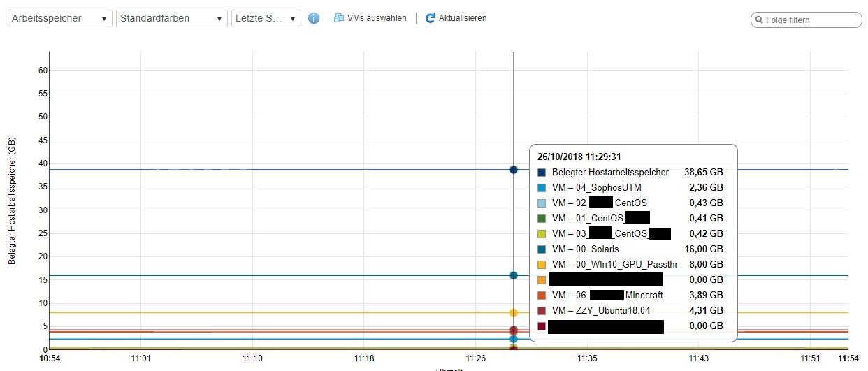Click the 38,65 GB host memory value

(704, 173)
